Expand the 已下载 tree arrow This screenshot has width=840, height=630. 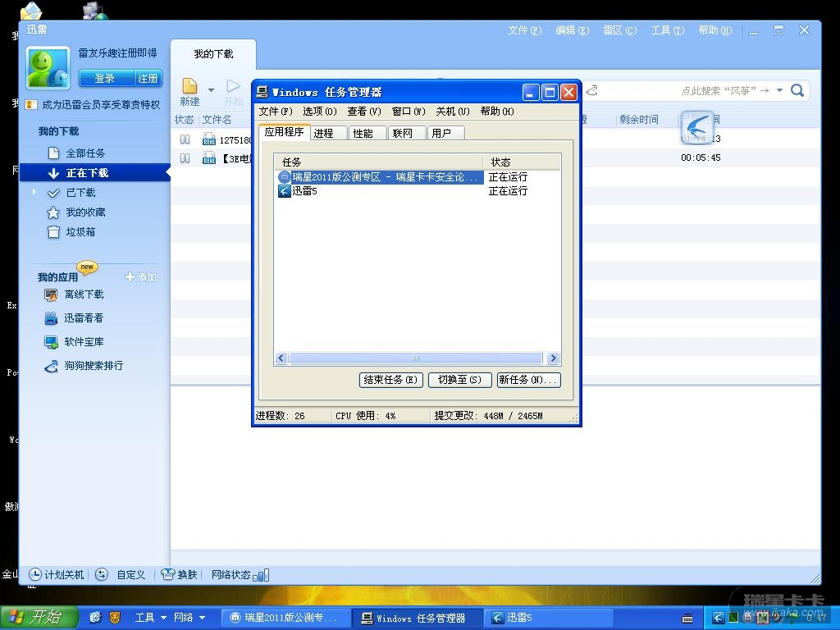click(x=34, y=192)
